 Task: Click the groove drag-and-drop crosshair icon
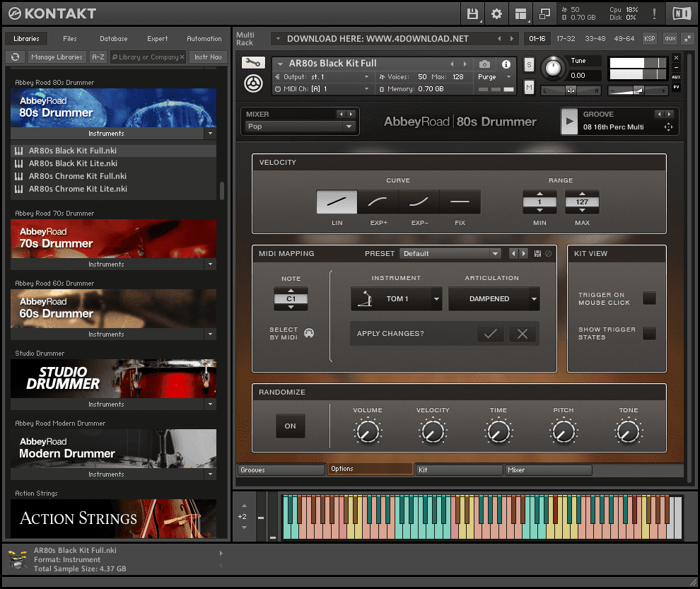coord(668,127)
